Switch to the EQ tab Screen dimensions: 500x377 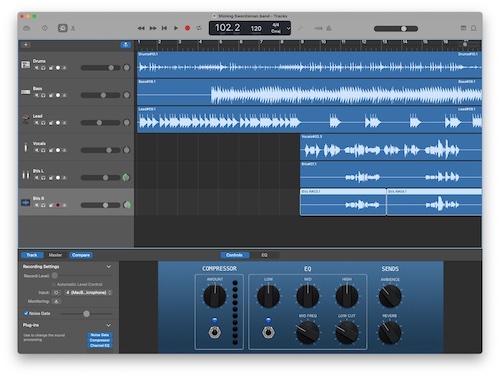[264, 255]
